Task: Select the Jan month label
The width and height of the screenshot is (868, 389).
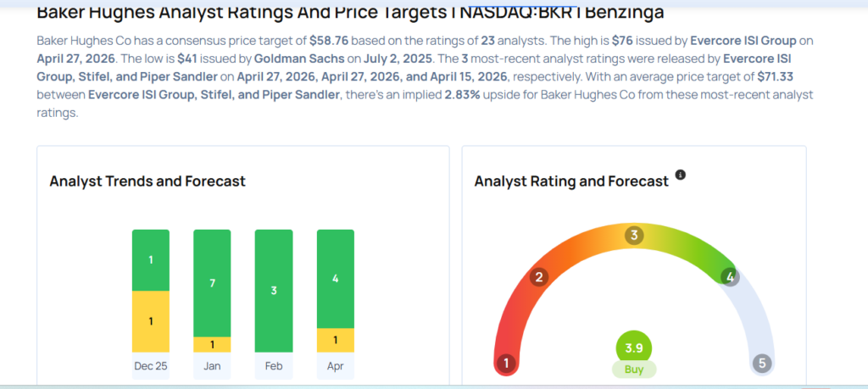Action: pyautogui.click(x=212, y=366)
